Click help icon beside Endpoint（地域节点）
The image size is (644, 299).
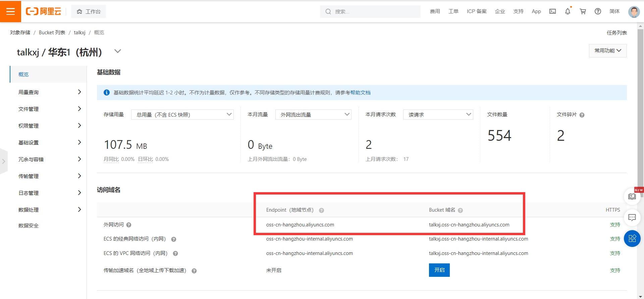coord(321,210)
